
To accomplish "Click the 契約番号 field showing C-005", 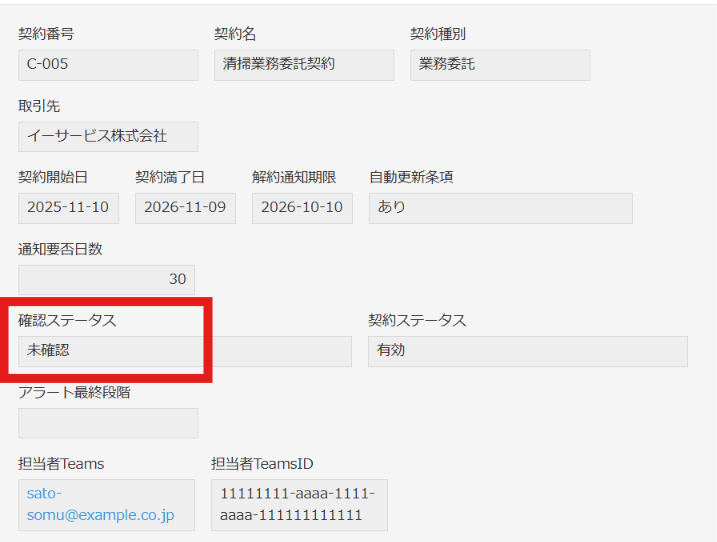I will (x=108, y=65).
